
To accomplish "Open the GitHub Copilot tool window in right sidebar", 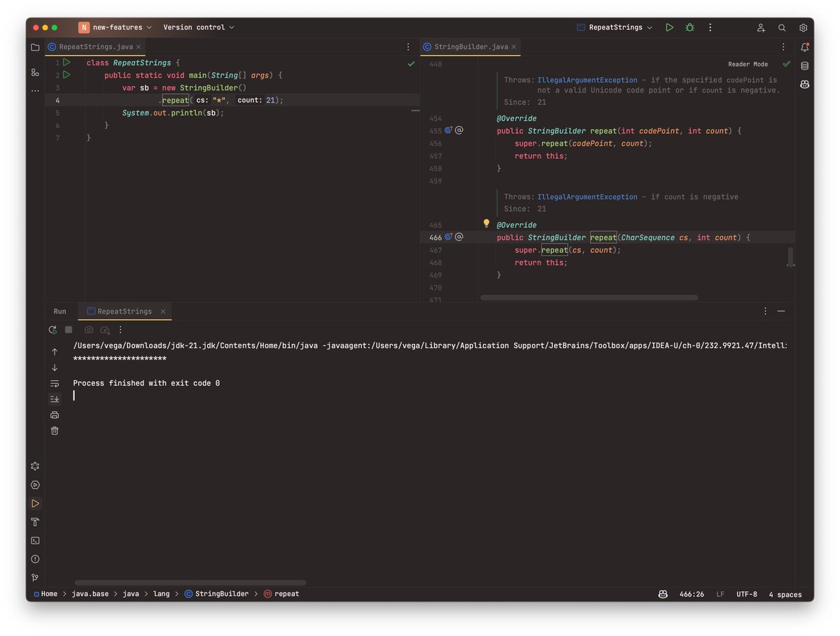I will tap(804, 84).
